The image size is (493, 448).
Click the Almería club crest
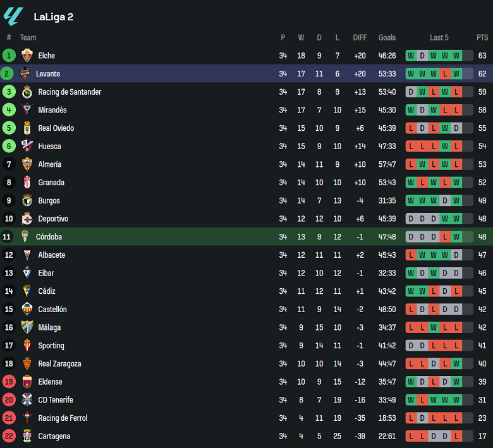pyautogui.click(x=27, y=164)
